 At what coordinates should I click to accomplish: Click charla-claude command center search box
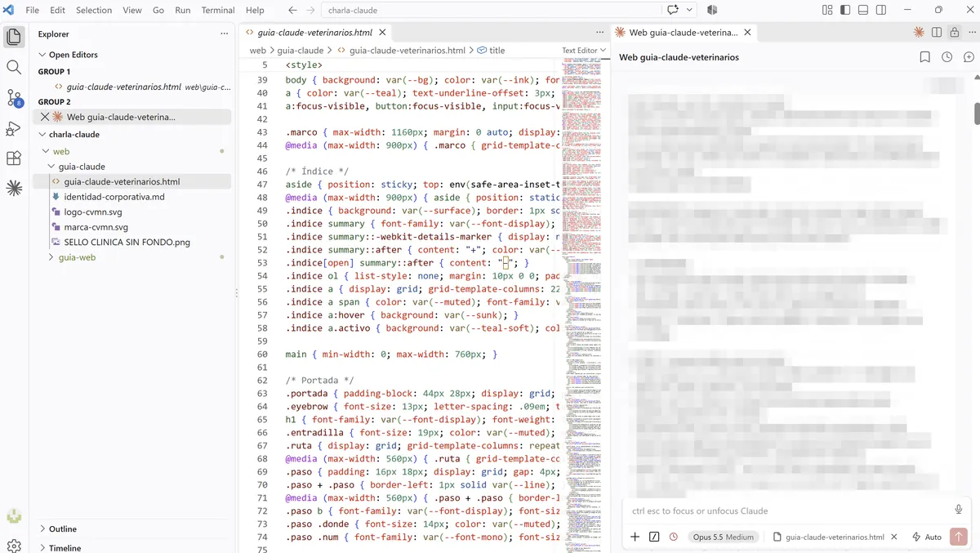492,10
